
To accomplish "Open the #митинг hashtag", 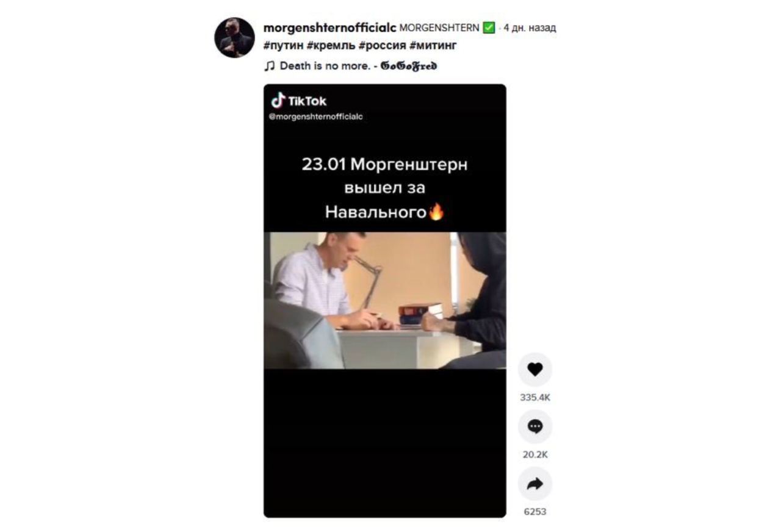I will click(x=433, y=46).
